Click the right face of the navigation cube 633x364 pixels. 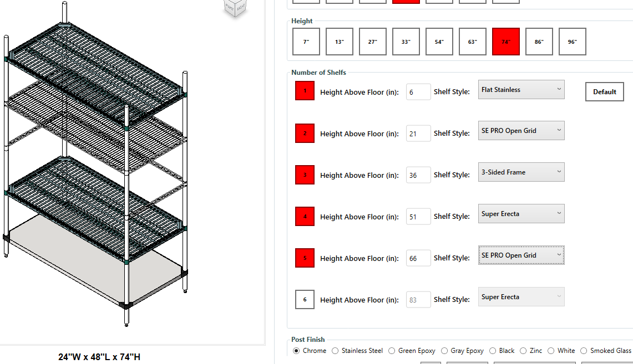coord(241,7)
